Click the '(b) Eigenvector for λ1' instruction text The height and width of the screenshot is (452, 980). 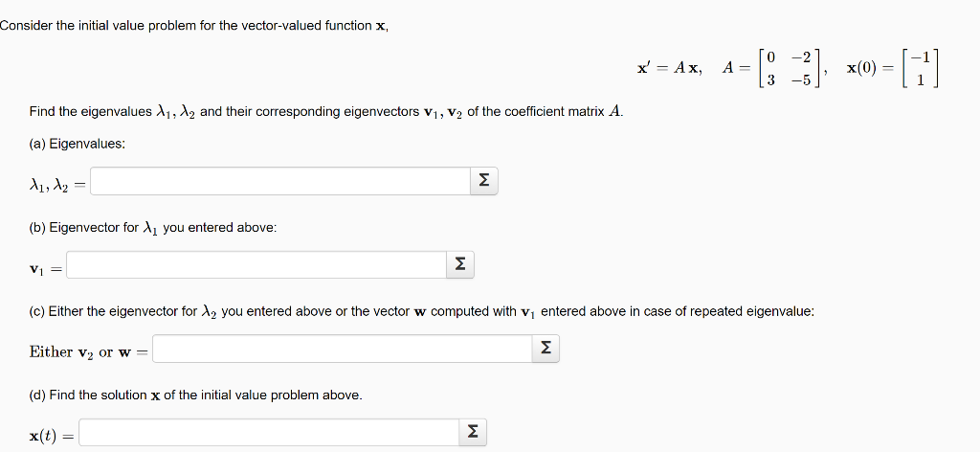(x=153, y=228)
